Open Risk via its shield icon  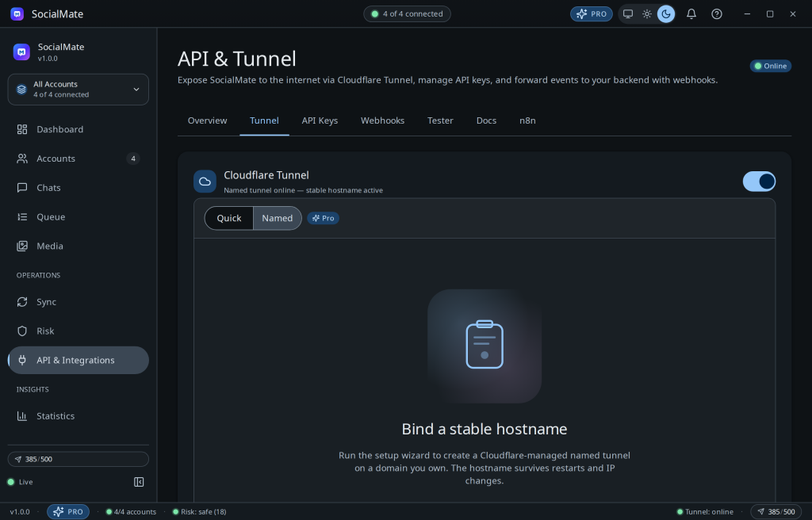[21, 331]
